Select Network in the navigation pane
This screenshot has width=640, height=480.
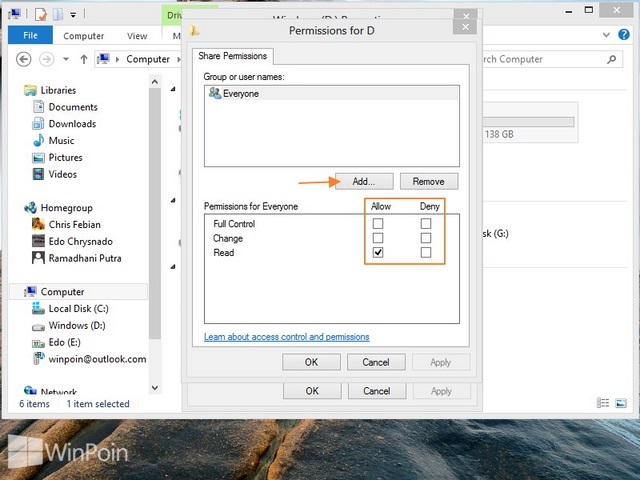(58, 392)
